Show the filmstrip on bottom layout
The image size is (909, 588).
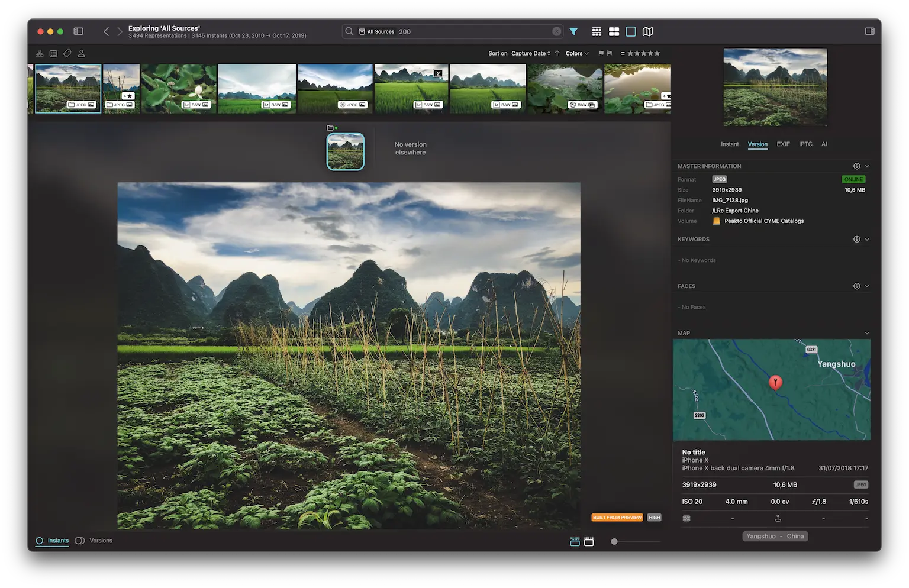[589, 542]
